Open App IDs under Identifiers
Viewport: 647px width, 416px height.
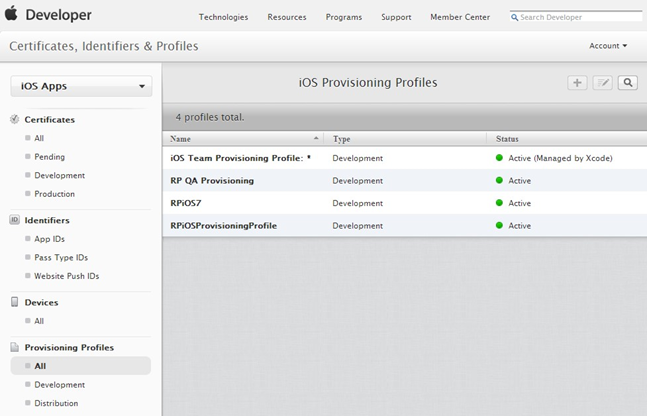click(49, 239)
